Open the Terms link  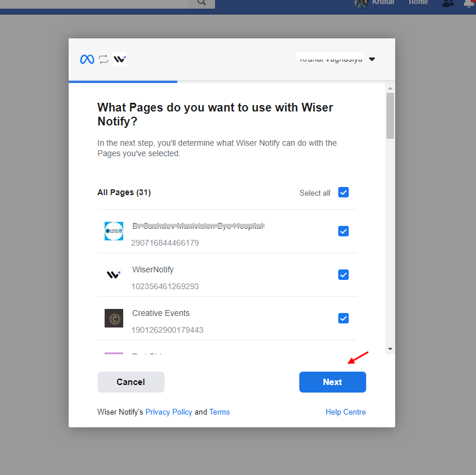coord(220,412)
